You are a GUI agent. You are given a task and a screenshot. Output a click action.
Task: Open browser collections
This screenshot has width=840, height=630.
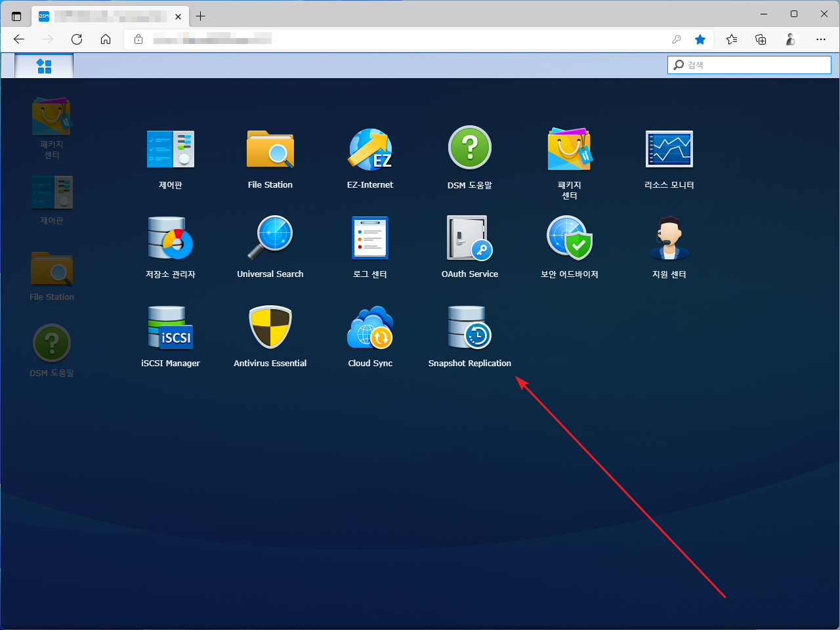point(761,39)
